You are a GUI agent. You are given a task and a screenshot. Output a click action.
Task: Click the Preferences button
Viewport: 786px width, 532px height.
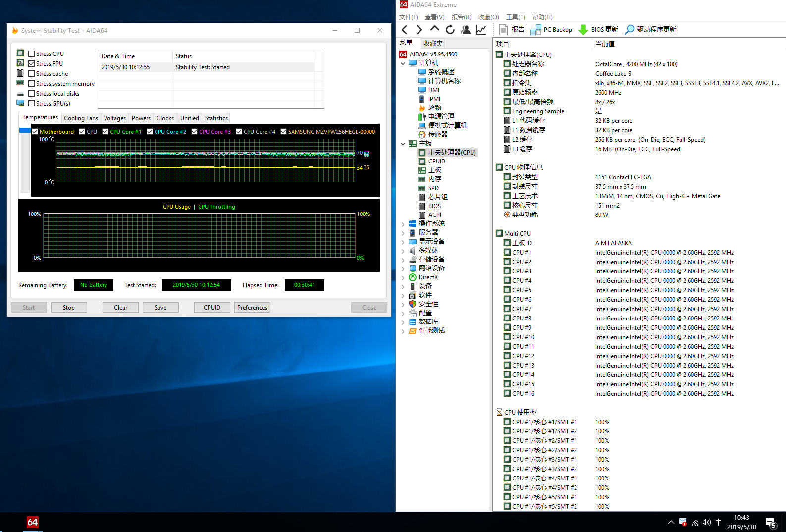252,308
